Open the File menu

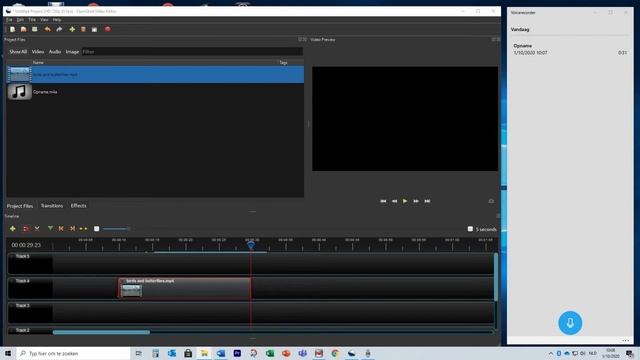[9, 20]
